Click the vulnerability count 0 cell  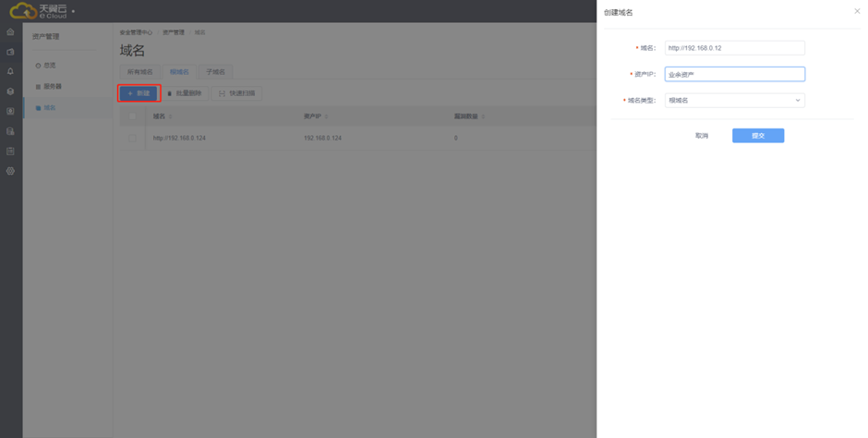pyautogui.click(x=455, y=138)
